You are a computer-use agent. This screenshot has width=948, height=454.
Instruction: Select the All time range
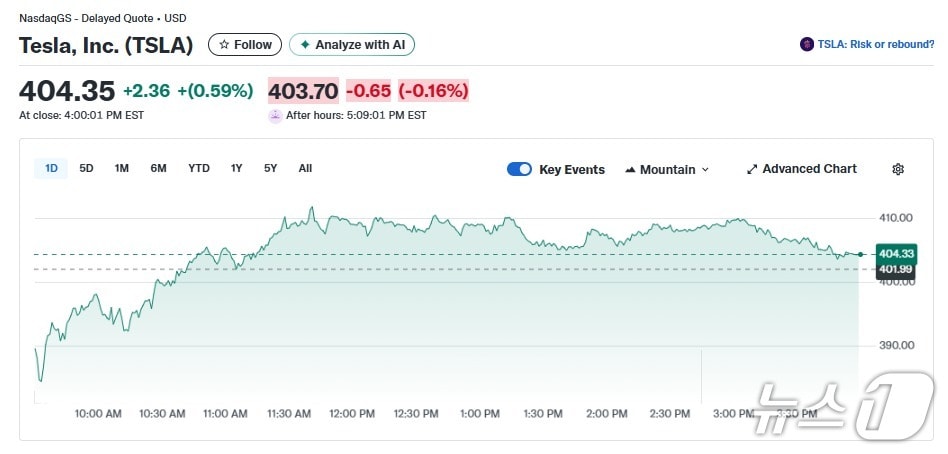click(x=305, y=168)
